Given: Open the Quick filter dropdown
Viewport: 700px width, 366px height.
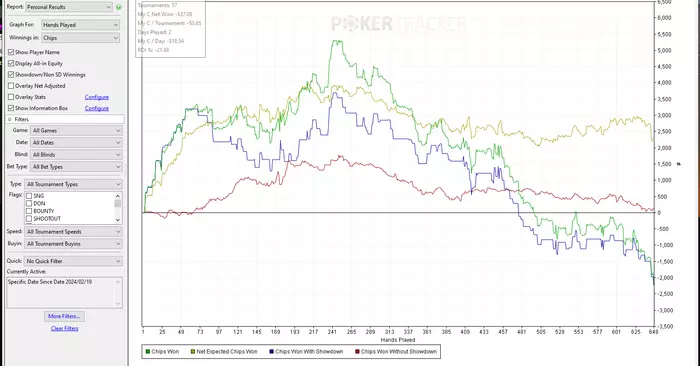Looking at the screenshot, I should [73, 261].
